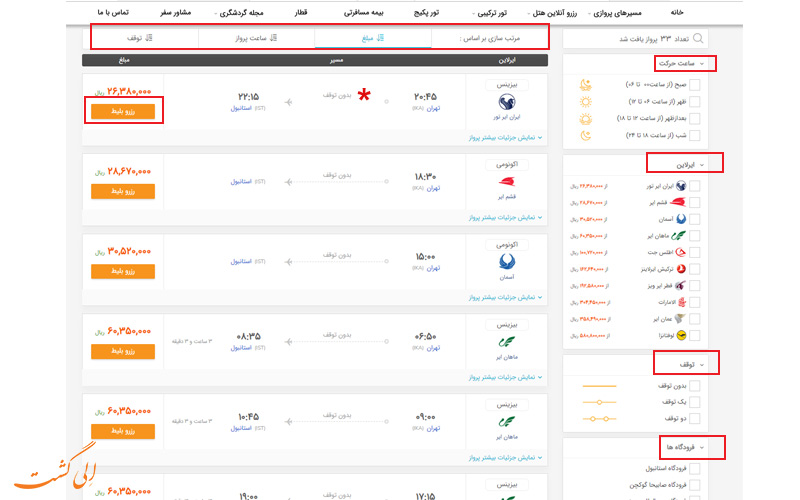Tick the ایران ایر تور airline checkbox

click(694, 186)
